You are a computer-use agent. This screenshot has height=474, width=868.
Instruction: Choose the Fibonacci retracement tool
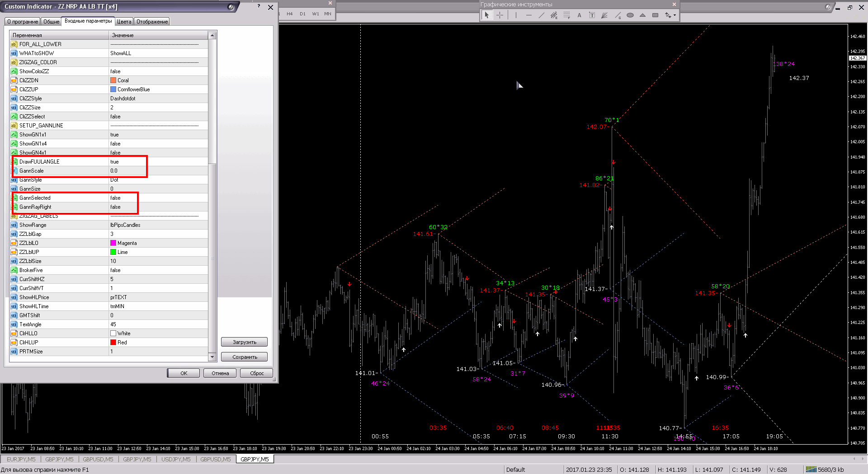tap(566, 15)
